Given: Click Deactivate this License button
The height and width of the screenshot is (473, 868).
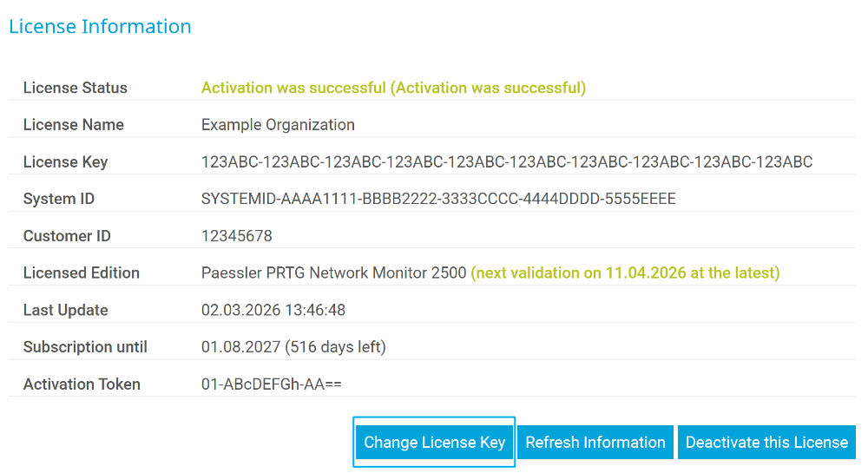Looking at the screenshot, I should (x=766, y=443).
